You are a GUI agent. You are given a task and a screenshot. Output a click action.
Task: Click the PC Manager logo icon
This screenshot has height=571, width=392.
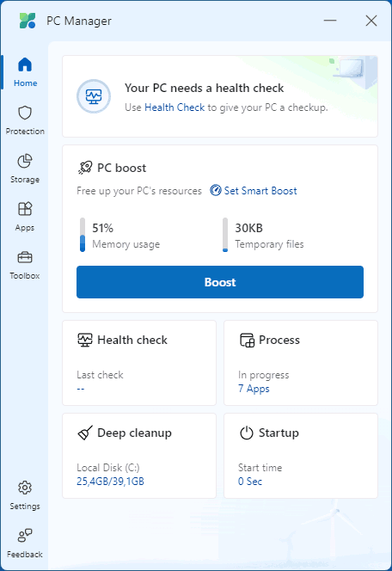[x=28, y=21]
